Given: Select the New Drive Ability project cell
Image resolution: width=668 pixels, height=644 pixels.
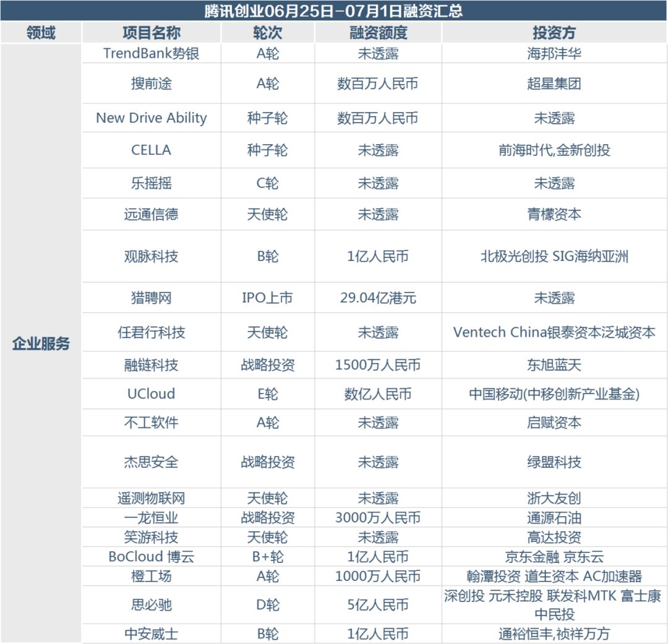Looking at the screenshot, I should point(152,118).
